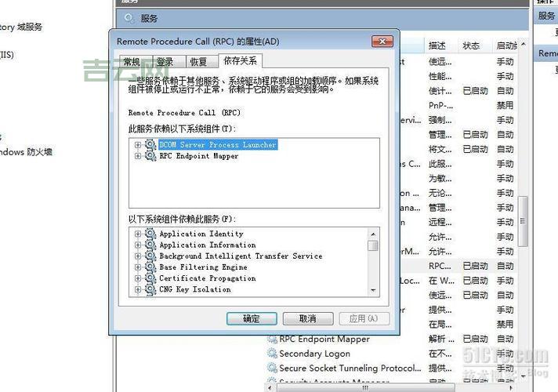This screenshot has width=558, height=392.
Task: Click service icon of Secondary Logon row
Action: 272,354
